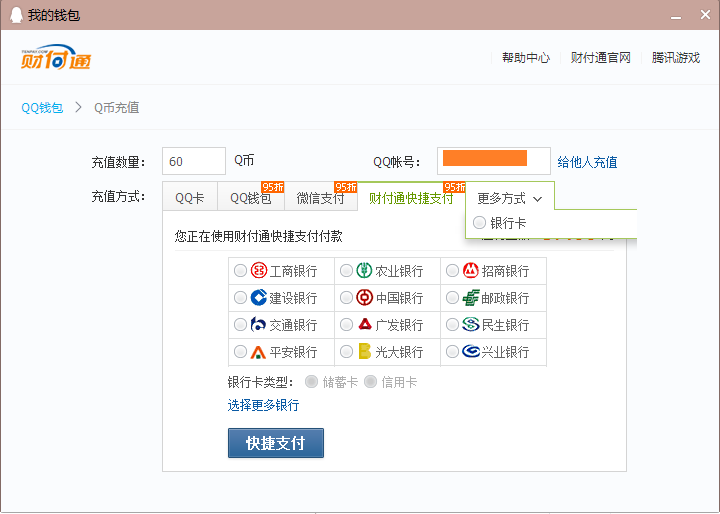Switch to the 微信支付 tab
The height and width of the screenshot is (514, 720).
pyautogui.click(x=321, y=198)
